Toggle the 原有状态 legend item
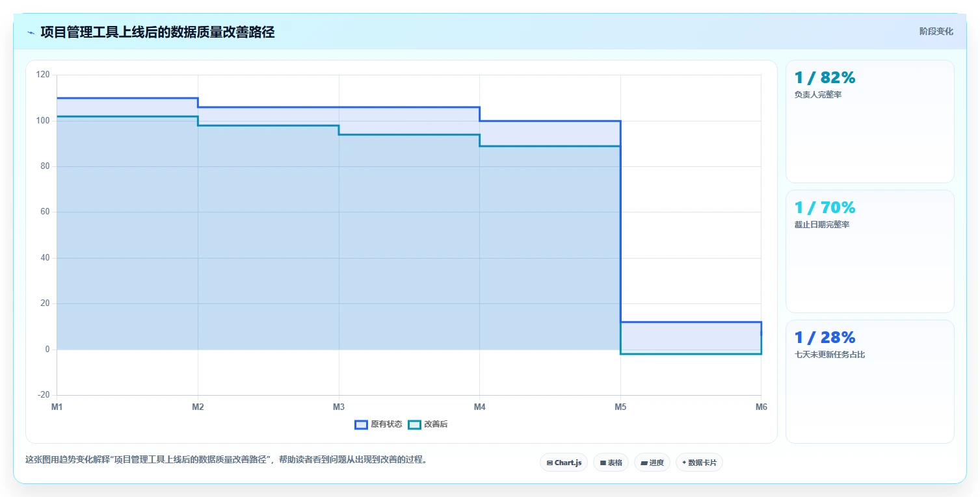This screenshot has height=497, width=980. pos(378,424)
